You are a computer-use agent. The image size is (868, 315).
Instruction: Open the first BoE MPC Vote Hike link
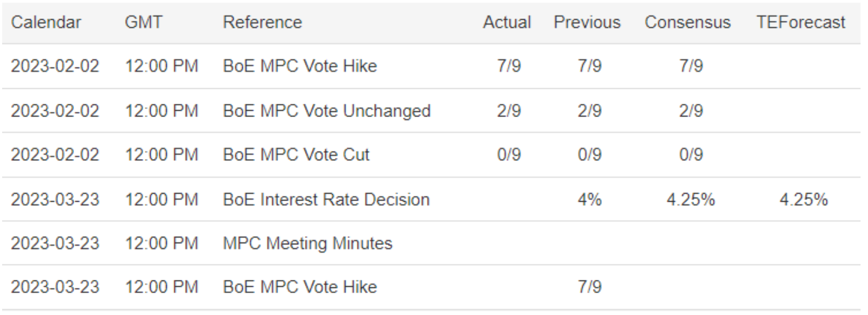[299, 66]
